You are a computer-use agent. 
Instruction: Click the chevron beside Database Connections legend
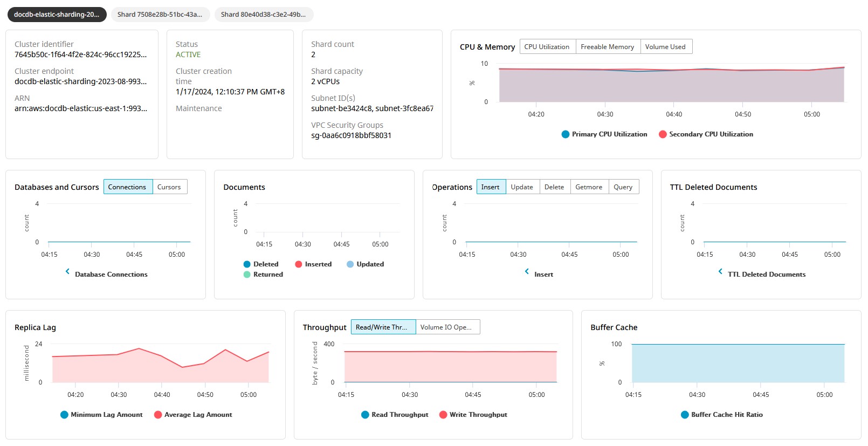point(67,271)
